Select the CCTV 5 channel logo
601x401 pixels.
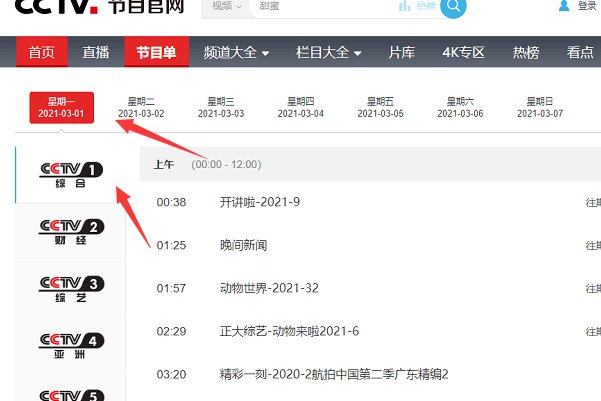[71, 395]
